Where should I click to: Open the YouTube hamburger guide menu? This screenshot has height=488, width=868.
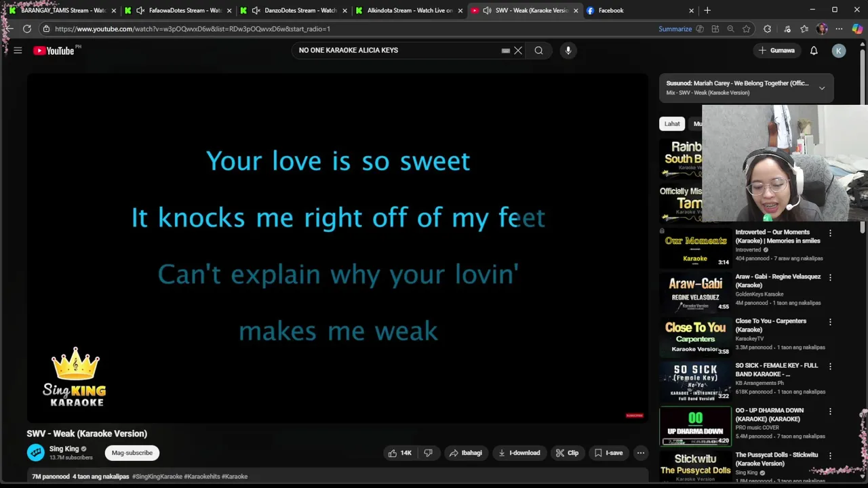pos(18,50)
